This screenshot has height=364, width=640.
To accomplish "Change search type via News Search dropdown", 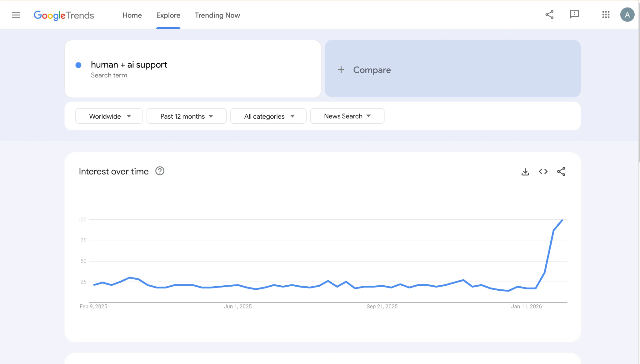I will (347, 116).
